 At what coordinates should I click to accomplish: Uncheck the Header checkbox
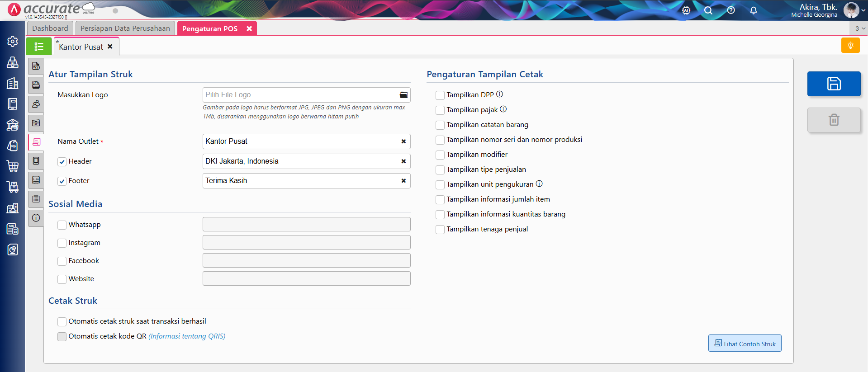(x=62, y=162)
